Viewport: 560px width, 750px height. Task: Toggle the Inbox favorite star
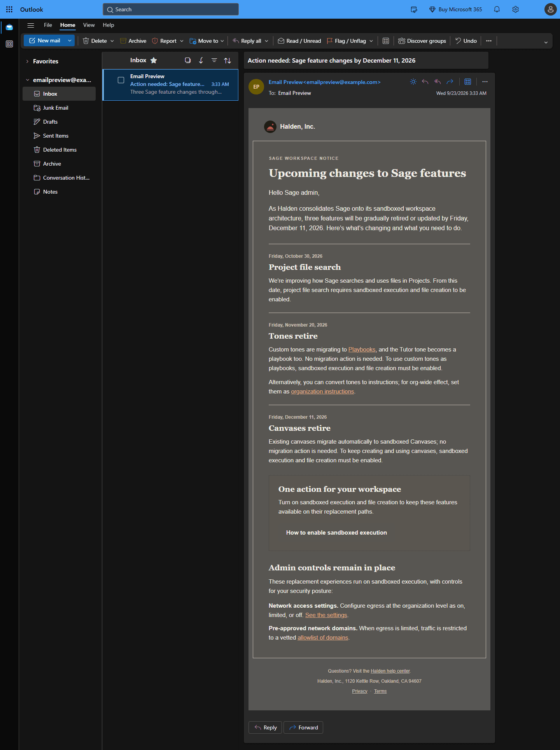pos(154,60)
